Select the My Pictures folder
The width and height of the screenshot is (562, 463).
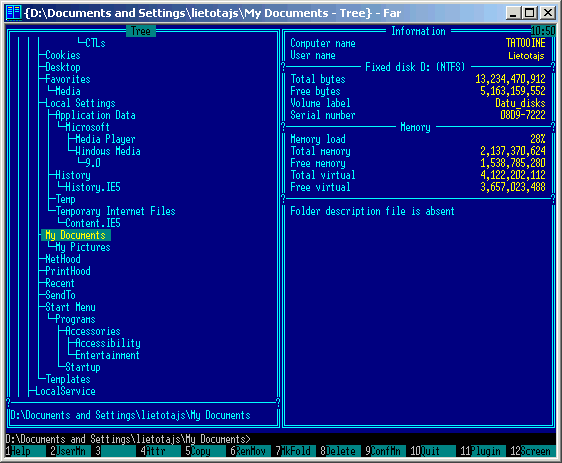(83, 247)
